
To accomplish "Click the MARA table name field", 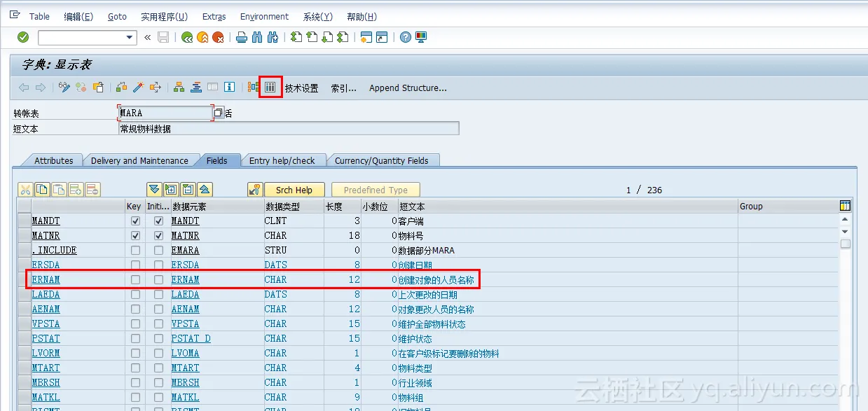I will (x=165, y=113).
